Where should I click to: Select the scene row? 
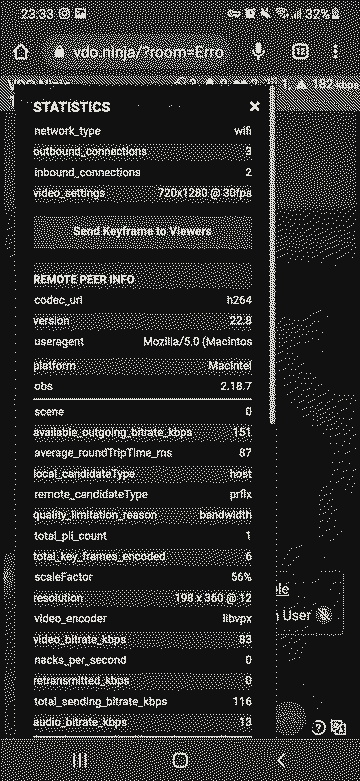[x=142, y=412]
